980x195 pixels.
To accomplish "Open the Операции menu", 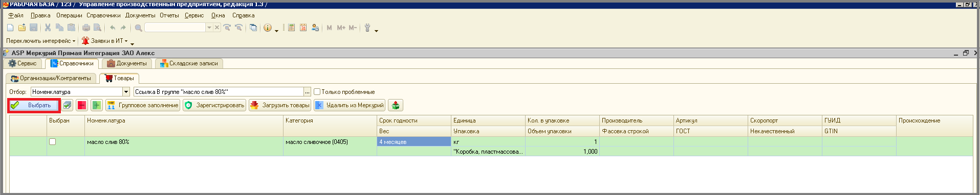I will (69, 15).
